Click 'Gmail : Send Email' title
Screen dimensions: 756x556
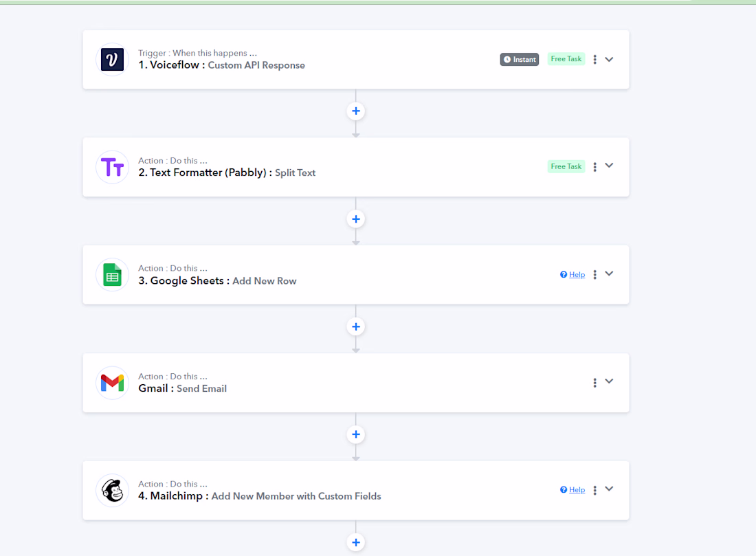[x=182, y=388]
